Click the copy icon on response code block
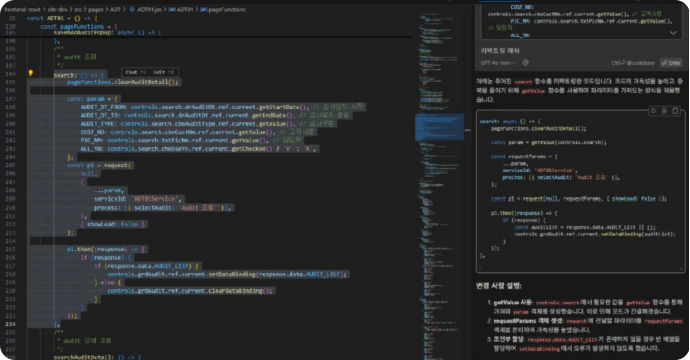 (x=675, y=111)
